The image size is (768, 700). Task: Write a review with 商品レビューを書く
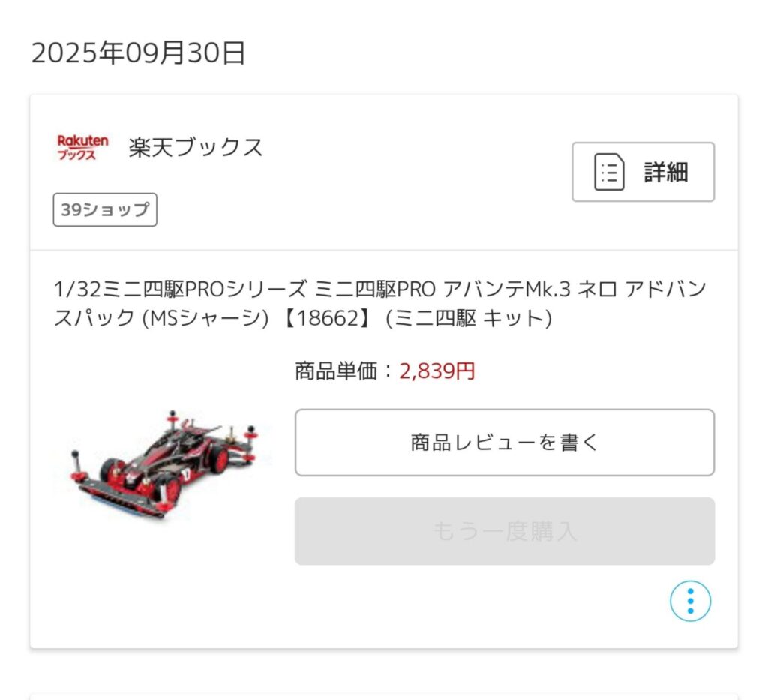505,443
